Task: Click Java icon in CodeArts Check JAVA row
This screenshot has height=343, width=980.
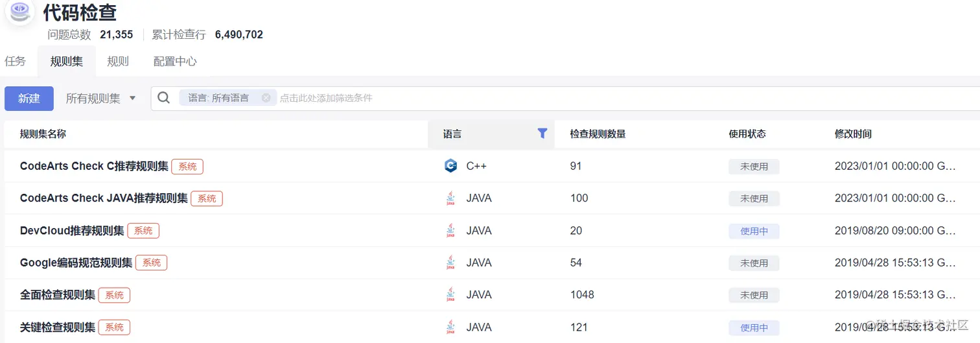Action: tap(450, 198)
